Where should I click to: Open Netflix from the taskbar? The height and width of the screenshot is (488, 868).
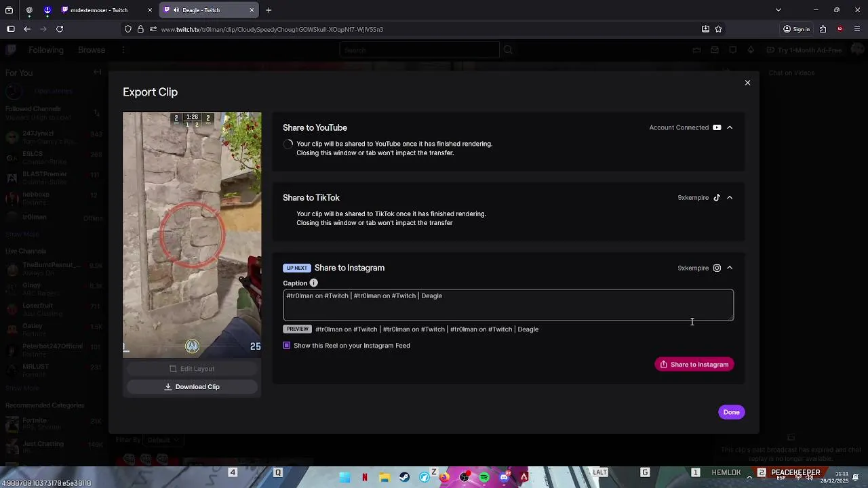click(x=365, y=477)
